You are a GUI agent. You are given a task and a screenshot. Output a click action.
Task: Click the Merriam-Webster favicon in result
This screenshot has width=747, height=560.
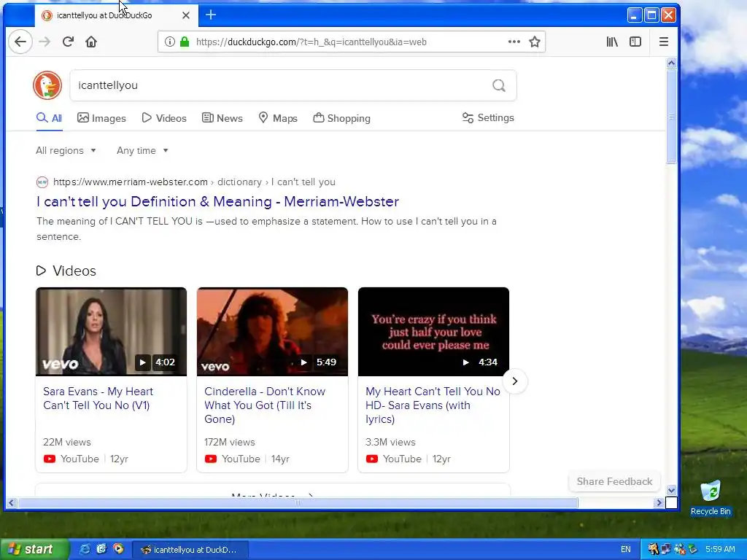pos(42,182)
